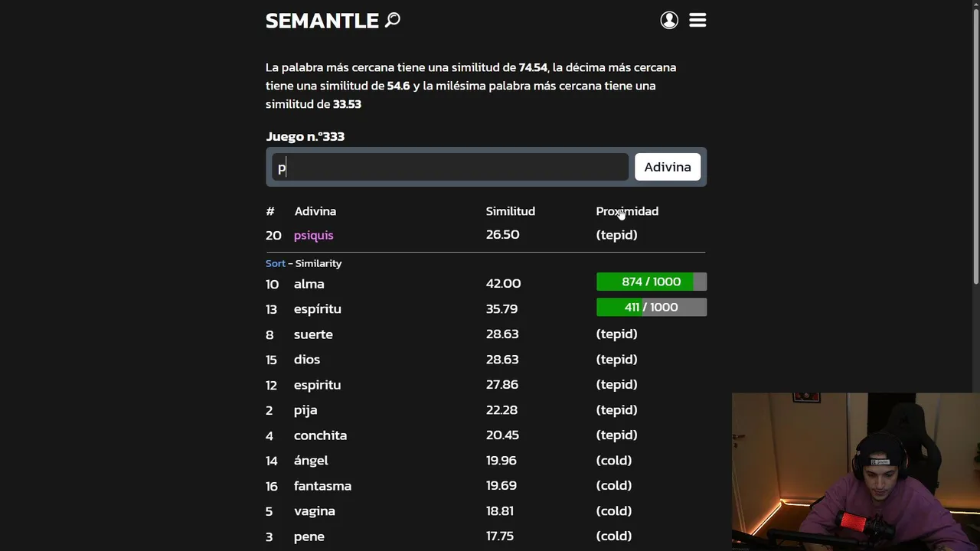
Task: Select the alma guess row
Action: (309, 284)
